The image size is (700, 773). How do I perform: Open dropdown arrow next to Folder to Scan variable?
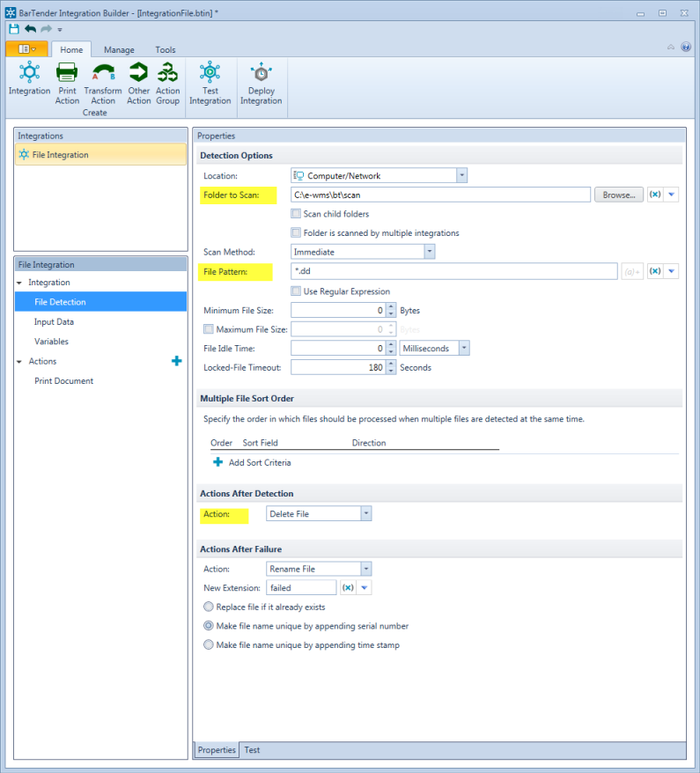point(671,195)
